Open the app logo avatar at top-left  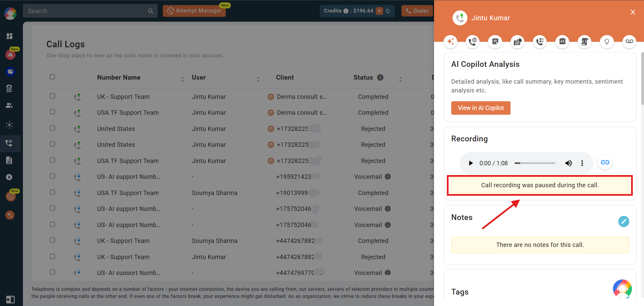(10, 13)
